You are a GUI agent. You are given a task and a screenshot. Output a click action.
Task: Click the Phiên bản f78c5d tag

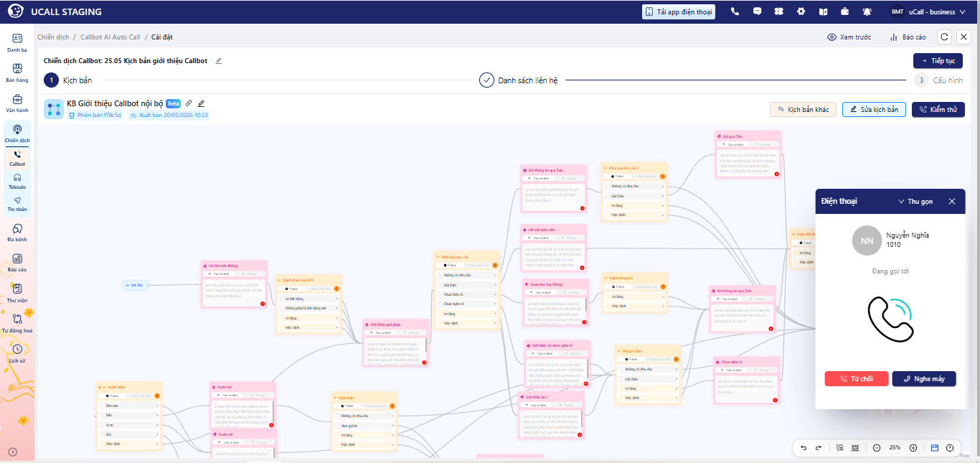[x=95, y=115]
